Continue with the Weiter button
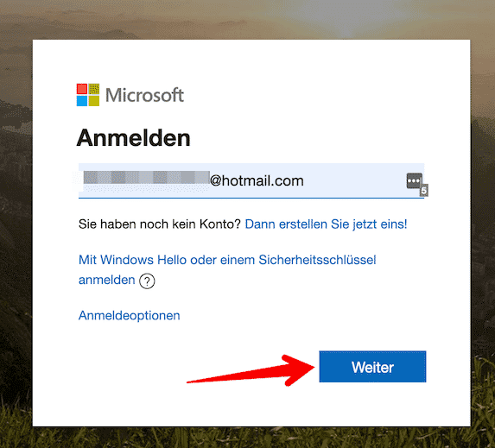 point(372,367)
